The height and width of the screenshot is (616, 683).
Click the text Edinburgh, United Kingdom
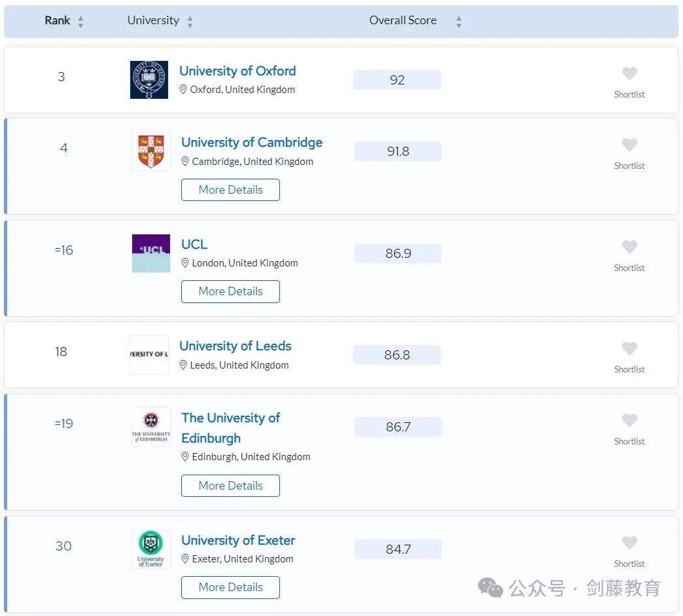coord(251,456)
